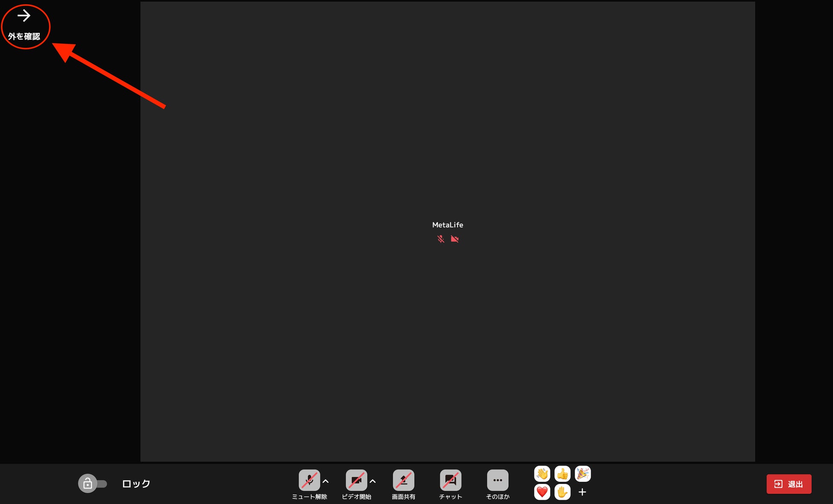Add more reactions with plus icon
833x504 pixels.
click(x=582, y=492)
